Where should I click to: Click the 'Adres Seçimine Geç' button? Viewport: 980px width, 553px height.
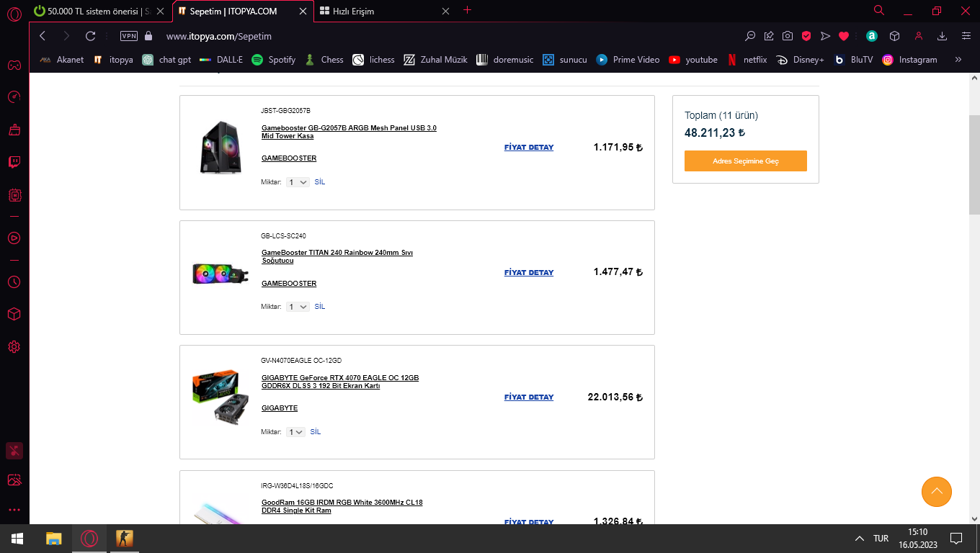[746, 161]
